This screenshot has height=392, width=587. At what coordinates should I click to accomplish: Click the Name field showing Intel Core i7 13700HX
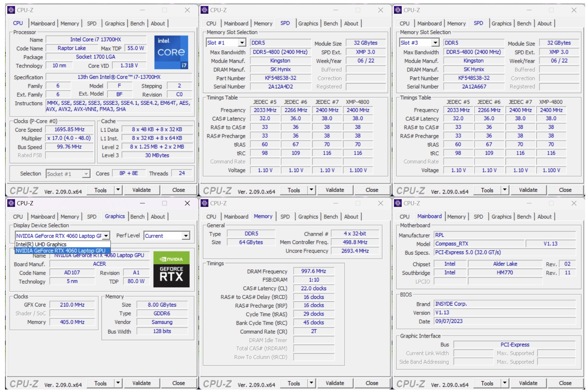[96, 39]
